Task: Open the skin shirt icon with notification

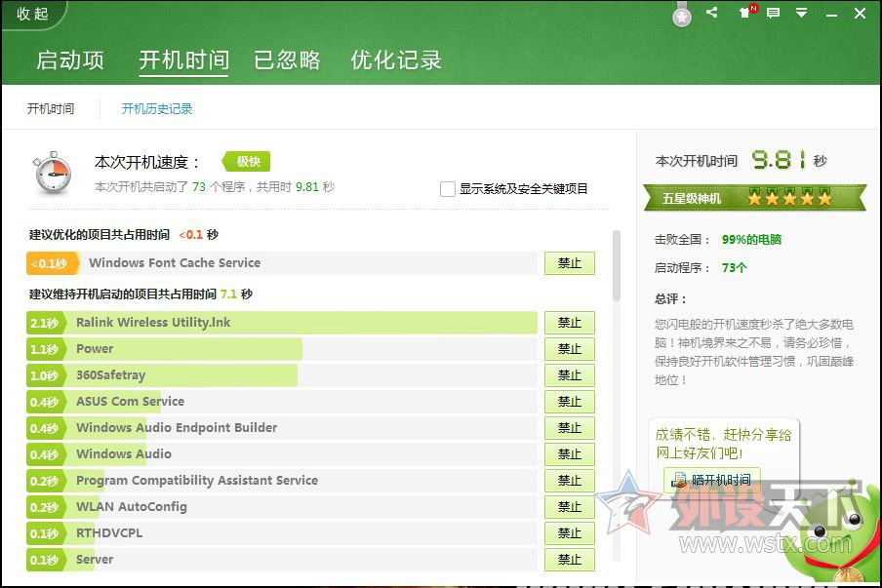Action: (x=747, y=12)
